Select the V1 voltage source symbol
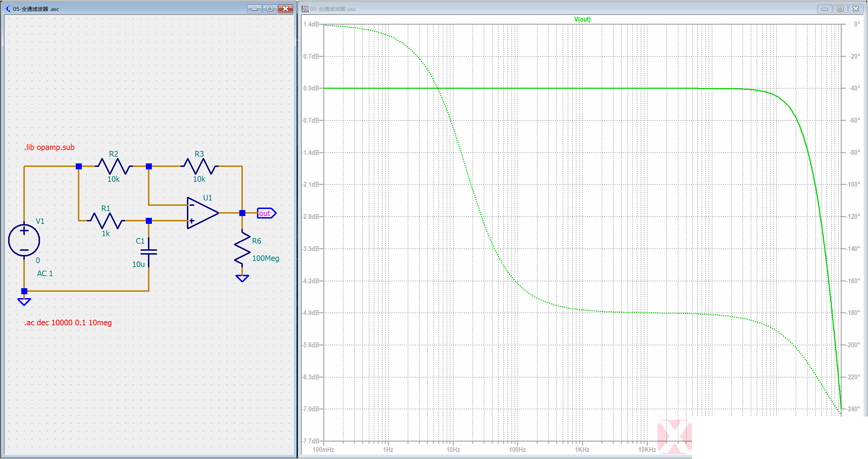868x459 pixels. [24, 240]
